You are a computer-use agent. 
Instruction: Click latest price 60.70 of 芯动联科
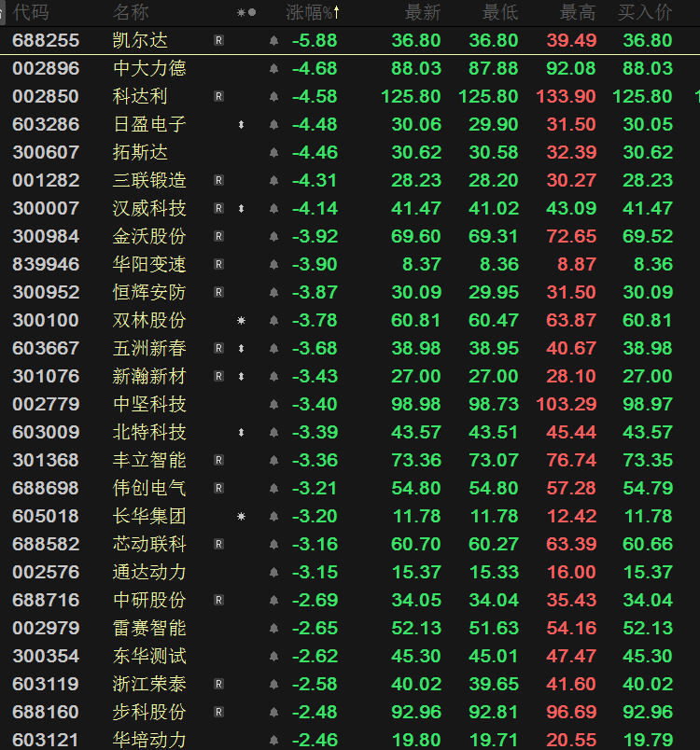point(415,545)
